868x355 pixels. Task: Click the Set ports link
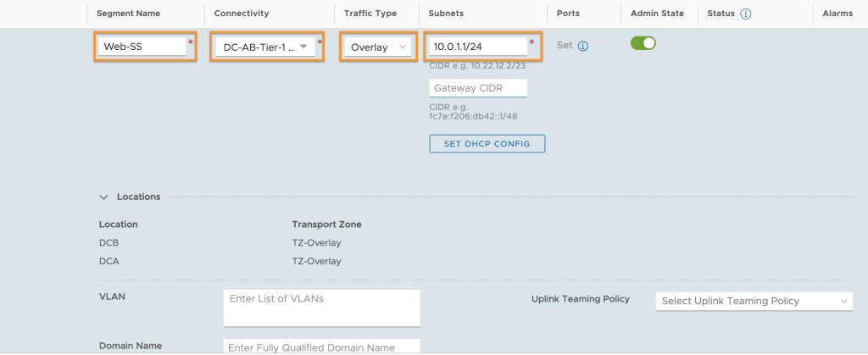pyautogui.click(x=565, y=46)
